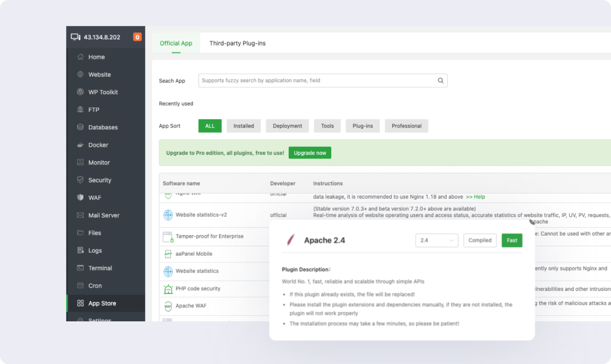
Task: Click the orange notification badge showing 0
Action: 137,37
